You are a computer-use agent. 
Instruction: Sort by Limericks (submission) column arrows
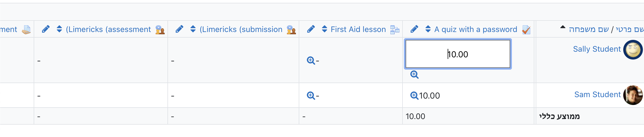click(x=193, y=29)
